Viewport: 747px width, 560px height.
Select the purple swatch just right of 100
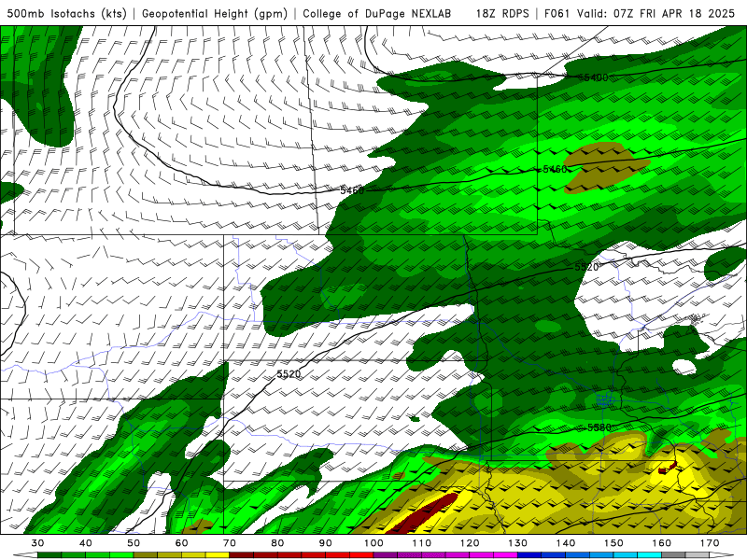pos(385,555)
